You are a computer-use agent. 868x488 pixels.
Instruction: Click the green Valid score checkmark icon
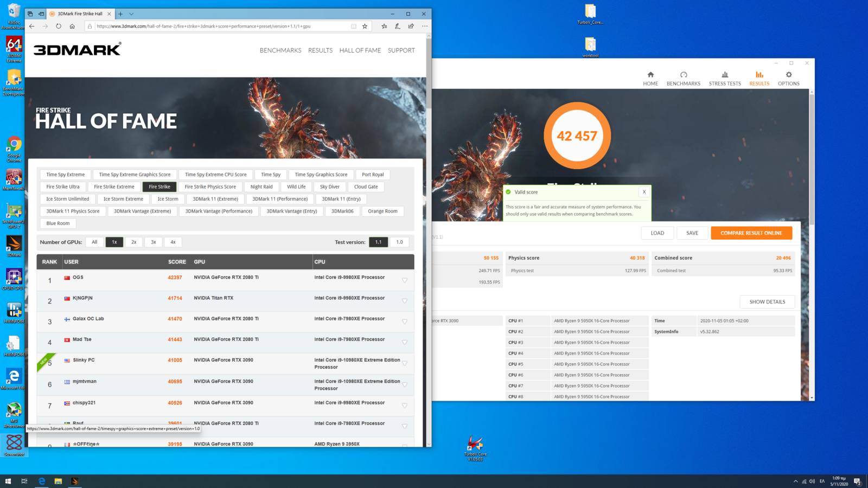click(508, 192)
